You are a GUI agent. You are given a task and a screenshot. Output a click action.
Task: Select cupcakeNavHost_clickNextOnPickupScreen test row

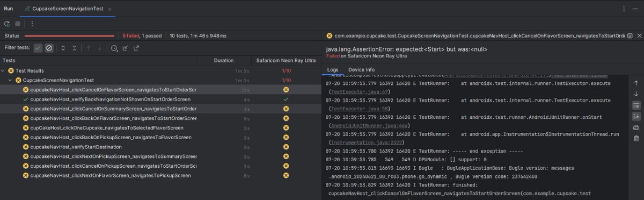[160, 156]
